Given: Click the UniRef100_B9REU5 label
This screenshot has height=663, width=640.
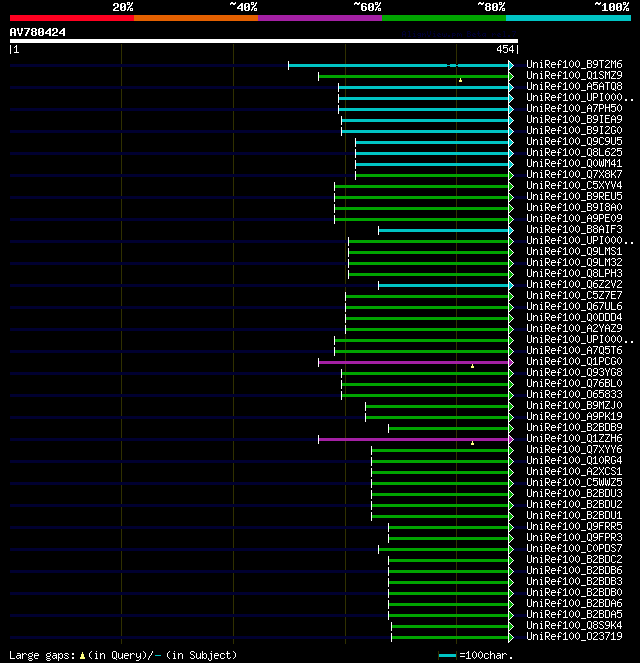Looking at the screenshot, I should (x=574, y=196).
